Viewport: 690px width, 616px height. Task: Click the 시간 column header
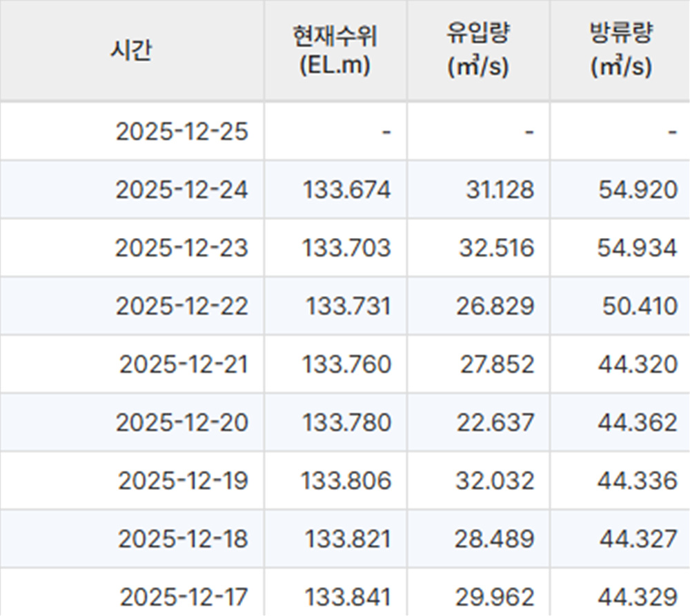(x=131, y=52)
